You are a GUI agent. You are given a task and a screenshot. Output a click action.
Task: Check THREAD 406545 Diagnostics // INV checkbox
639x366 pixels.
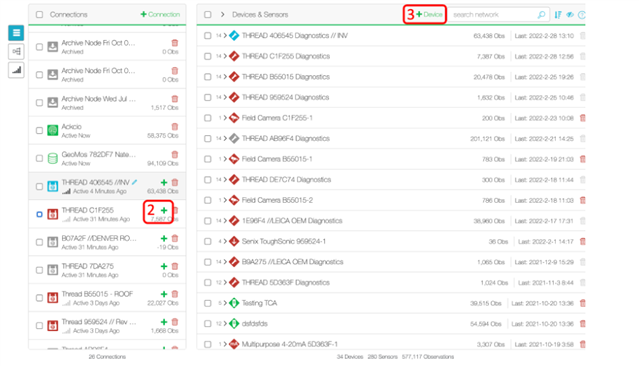coord(208,35)
